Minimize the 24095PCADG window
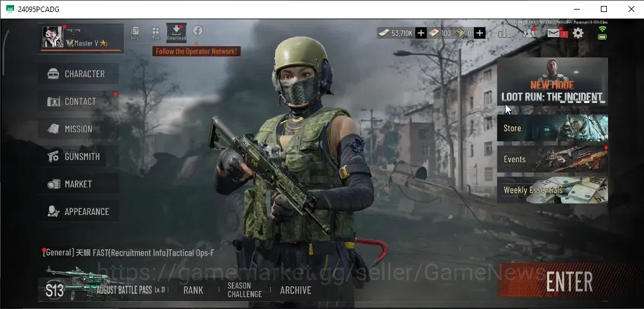 [x=577, y=9]
